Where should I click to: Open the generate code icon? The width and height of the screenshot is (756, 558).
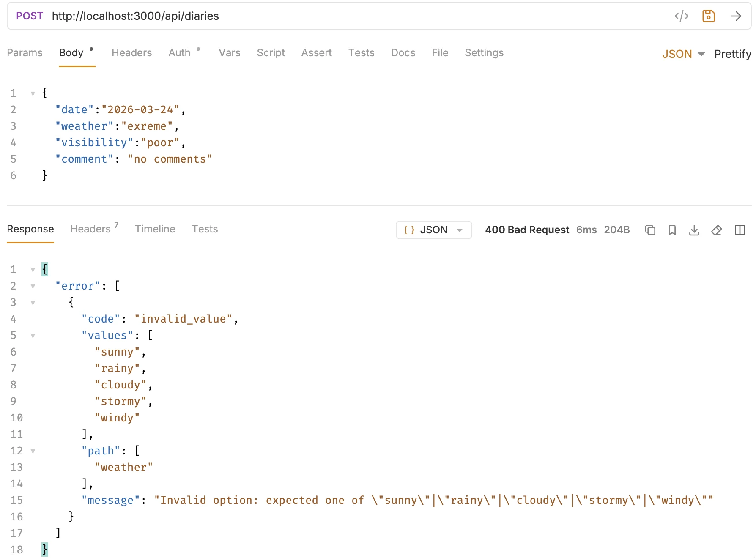coord(682,16)
